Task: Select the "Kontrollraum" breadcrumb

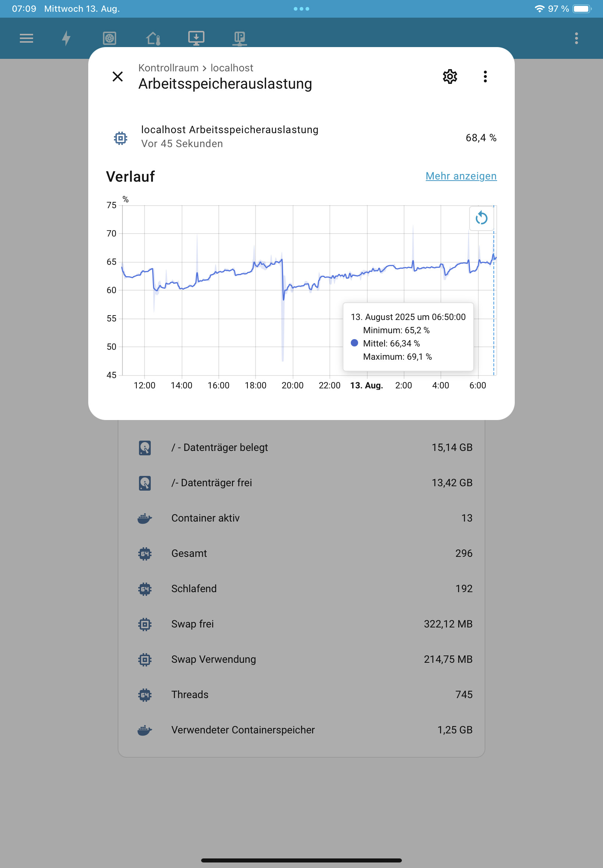Action: pyautogui.click(x=168, y=68)
